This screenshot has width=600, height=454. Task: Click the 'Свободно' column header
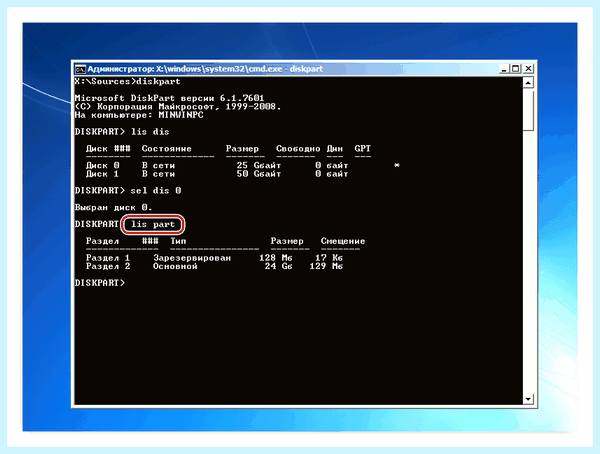pos(298,149)
